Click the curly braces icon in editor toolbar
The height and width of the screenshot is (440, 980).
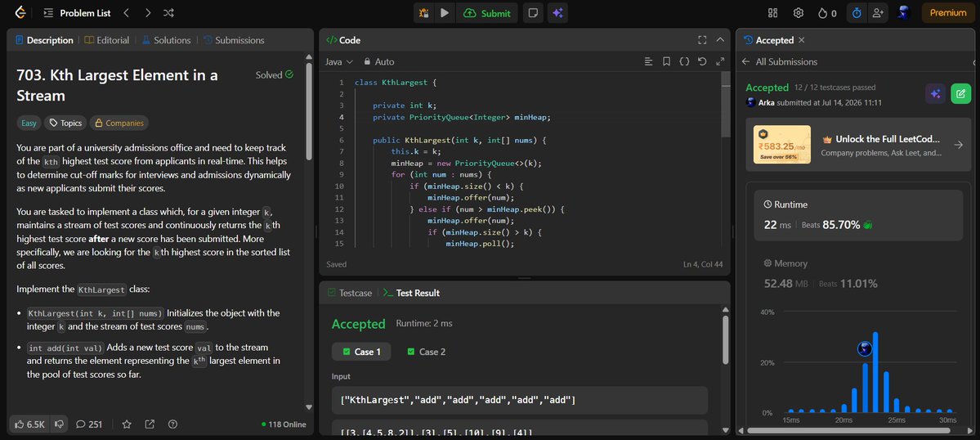click(684, 61)
